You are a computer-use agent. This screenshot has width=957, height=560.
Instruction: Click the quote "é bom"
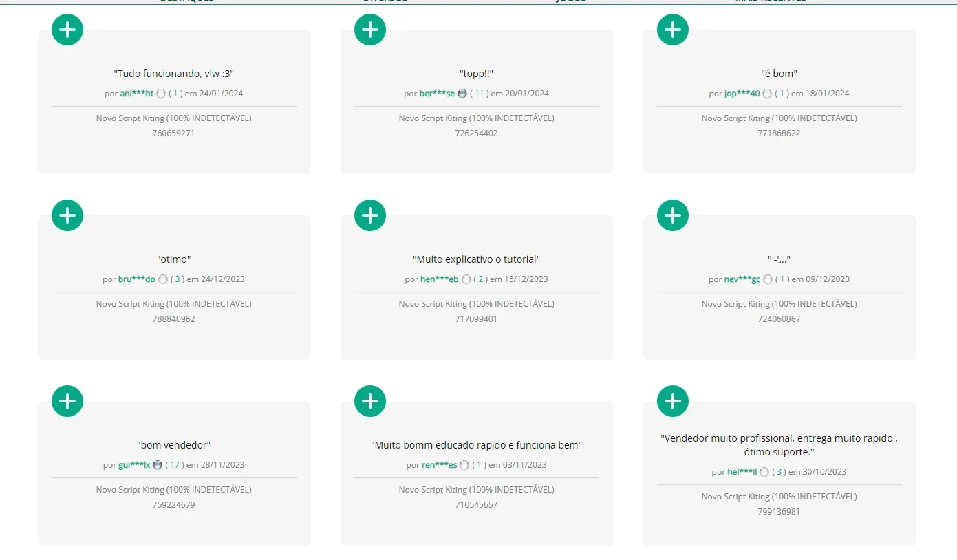pyautogui.click(x=779, y=74)
